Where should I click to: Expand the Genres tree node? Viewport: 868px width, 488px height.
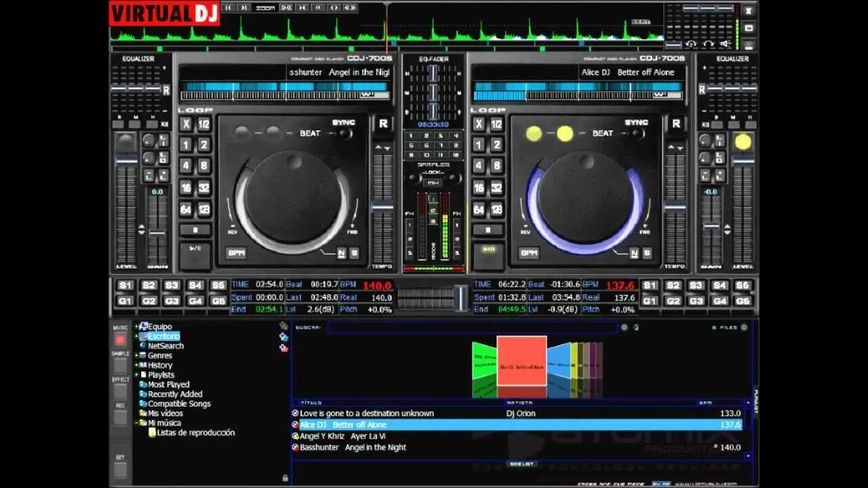coord(136,355)
